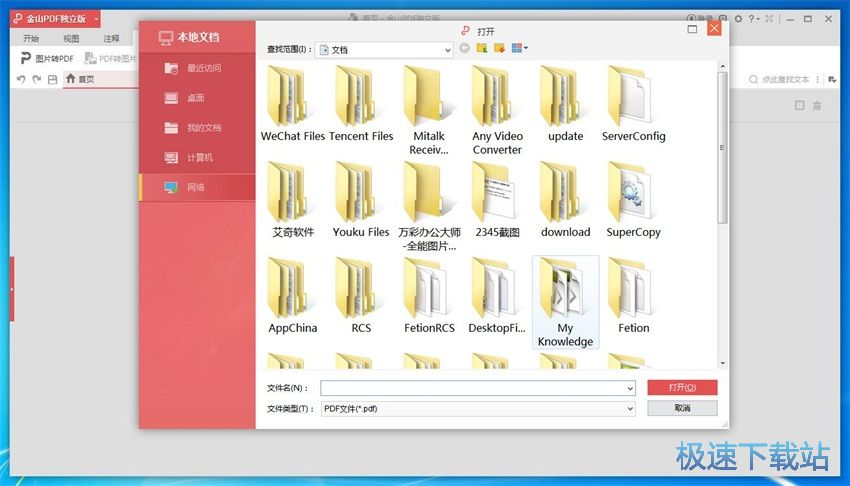Close the open file dialog
The height and width of the screenshot is (486, 850).
coord(714,28)
